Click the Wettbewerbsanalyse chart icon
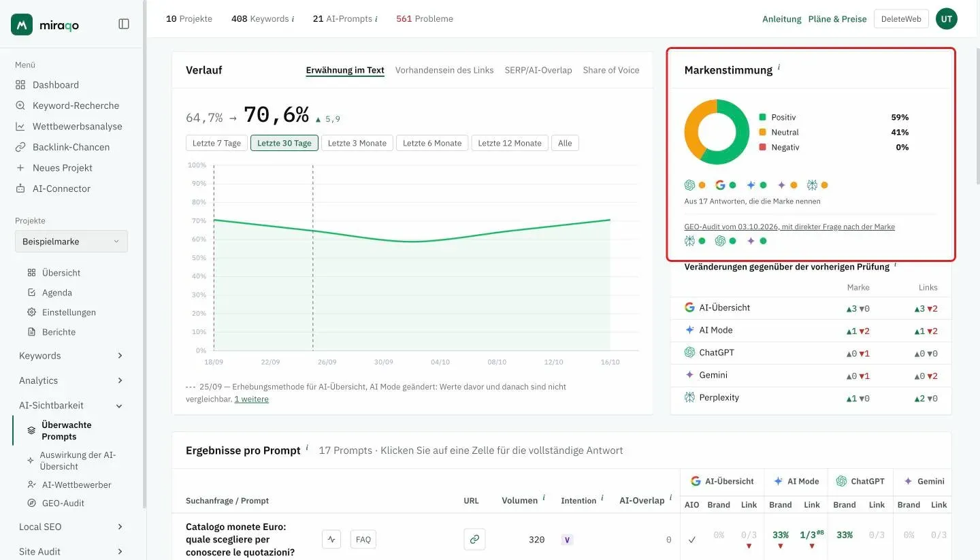980x560 pixels. tap(20, 127)
